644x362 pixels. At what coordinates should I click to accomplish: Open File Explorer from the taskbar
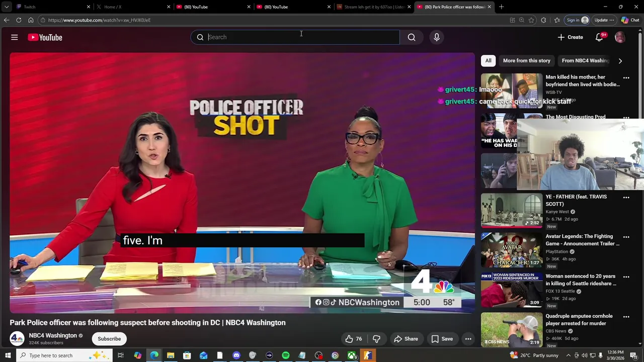[x=171, y=355]
